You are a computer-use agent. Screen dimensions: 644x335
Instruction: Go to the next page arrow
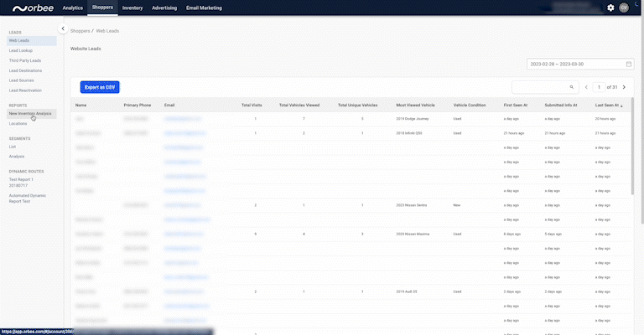click(624, 87)
